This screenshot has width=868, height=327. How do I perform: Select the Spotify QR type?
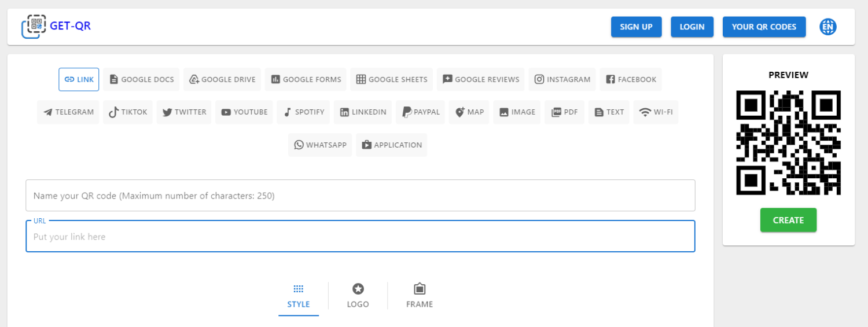click(303, 112)
